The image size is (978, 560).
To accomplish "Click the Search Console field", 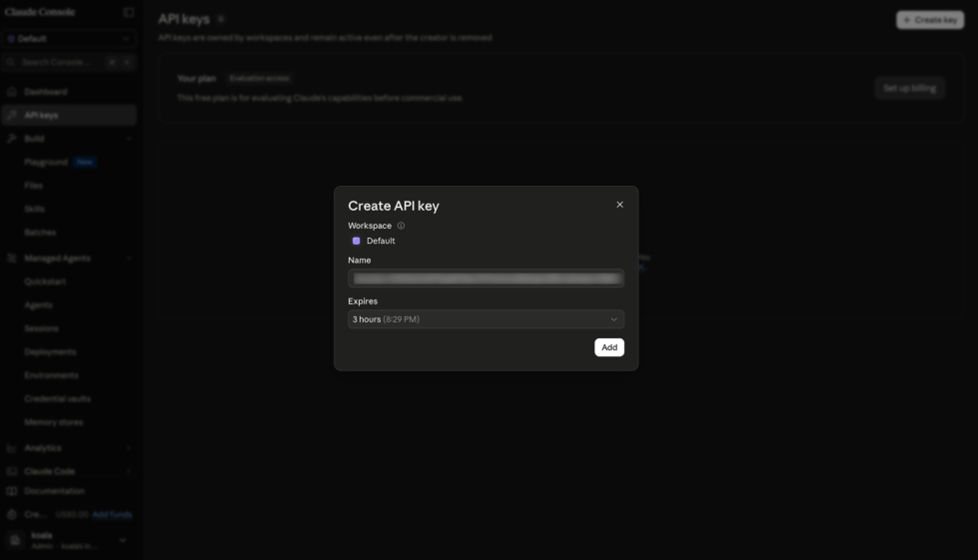I will pyautogui.click(x=69, y=62).
